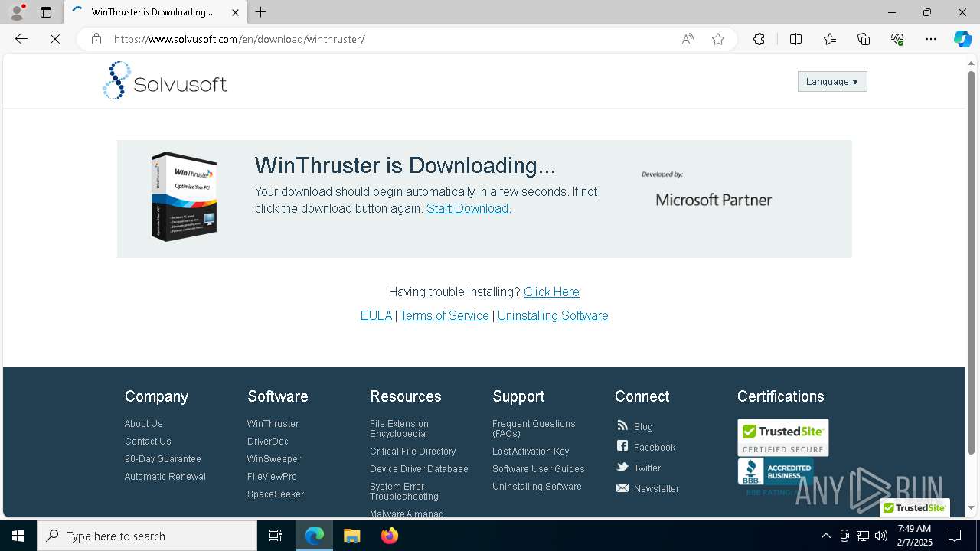Expand the Language dropdown
The height and width of the screenshot is (551, 980).
(832, 82)
